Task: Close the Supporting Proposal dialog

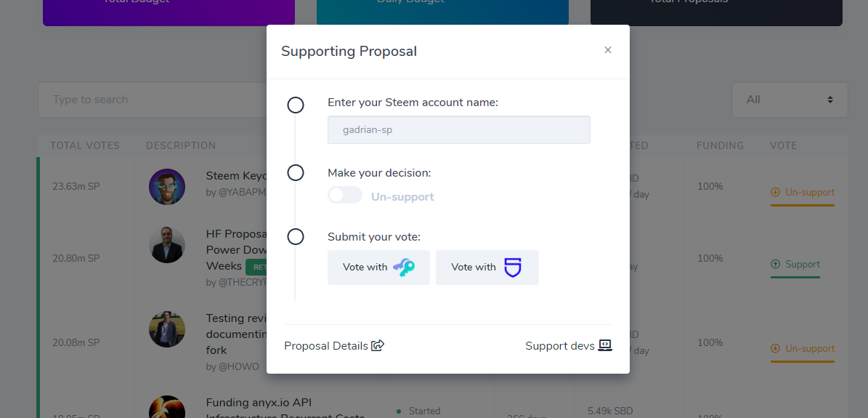Action: coord(608,50)
